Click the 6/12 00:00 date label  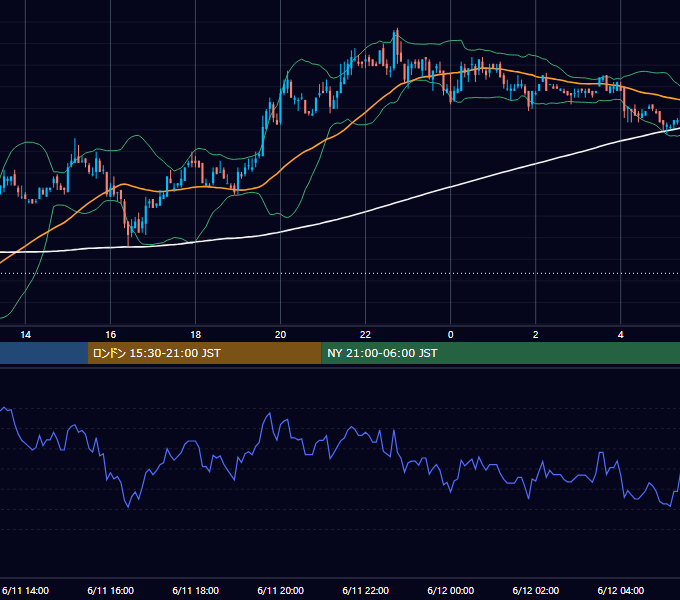(451, 590)
